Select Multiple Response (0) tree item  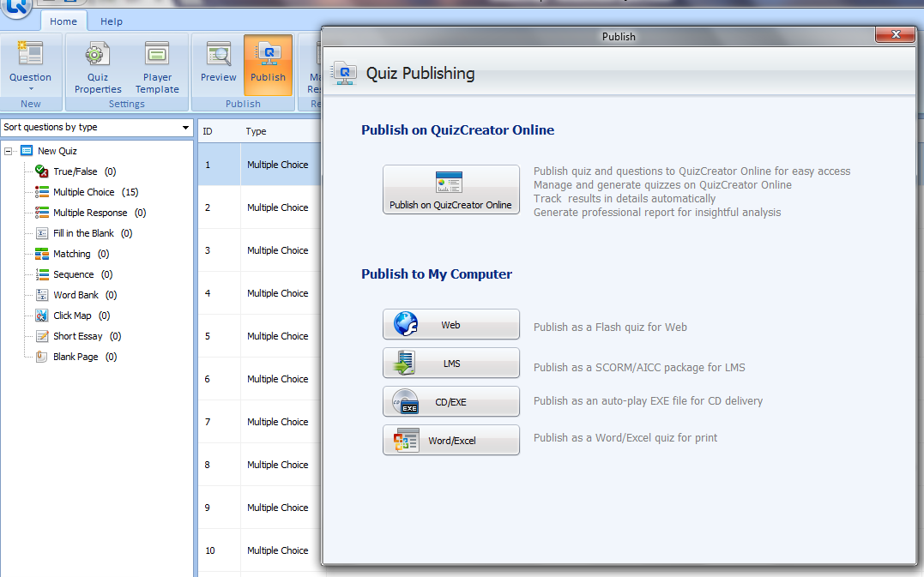click(x=100, y=213)
